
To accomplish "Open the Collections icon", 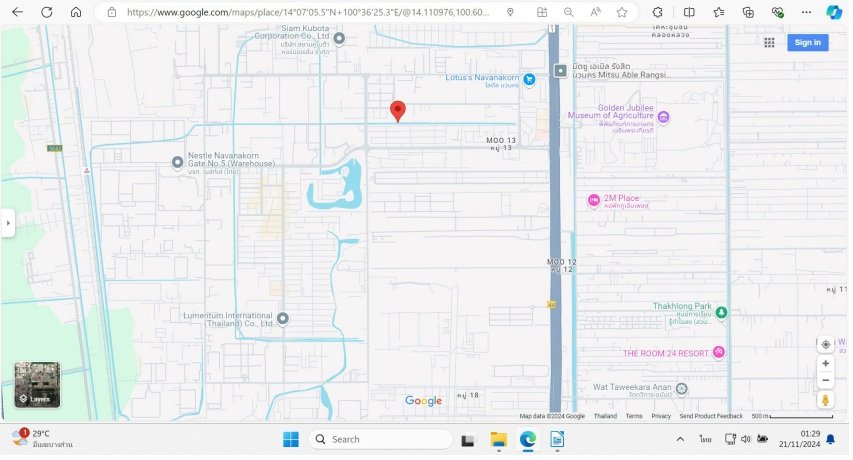I will point(748,12).
